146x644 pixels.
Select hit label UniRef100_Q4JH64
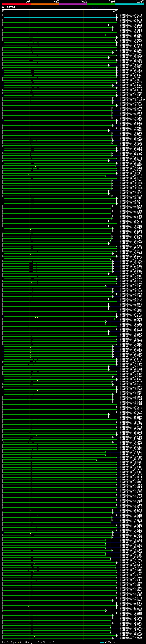(x=131, y=87)
